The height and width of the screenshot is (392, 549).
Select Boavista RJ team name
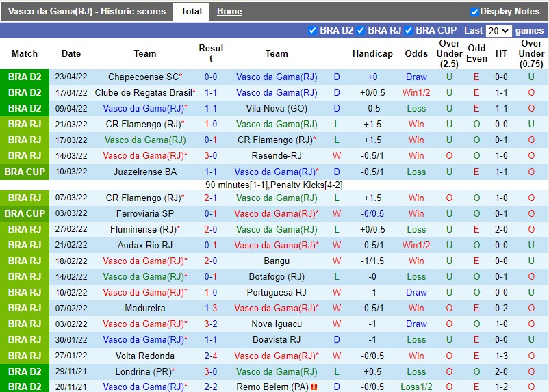click(x=277, y=340)
